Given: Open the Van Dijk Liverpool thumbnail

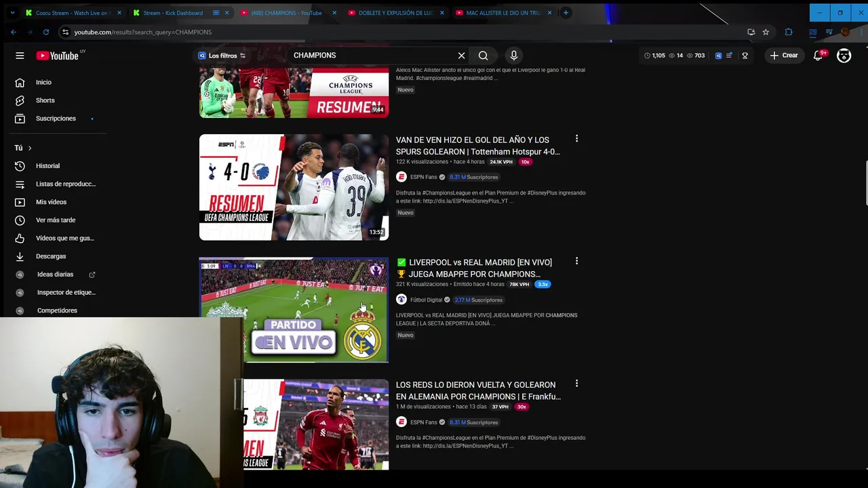Looking at the screenshot, I should [x=316, y=425].
